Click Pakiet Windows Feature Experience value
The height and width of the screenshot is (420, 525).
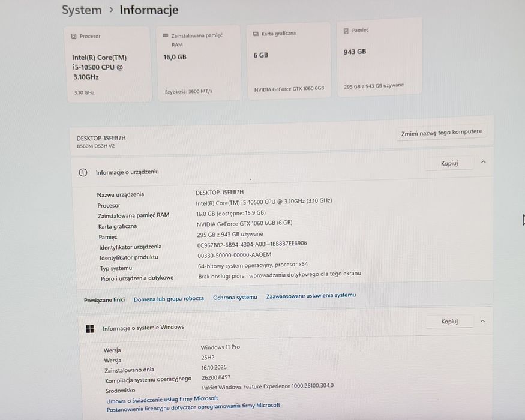[268, 386]
